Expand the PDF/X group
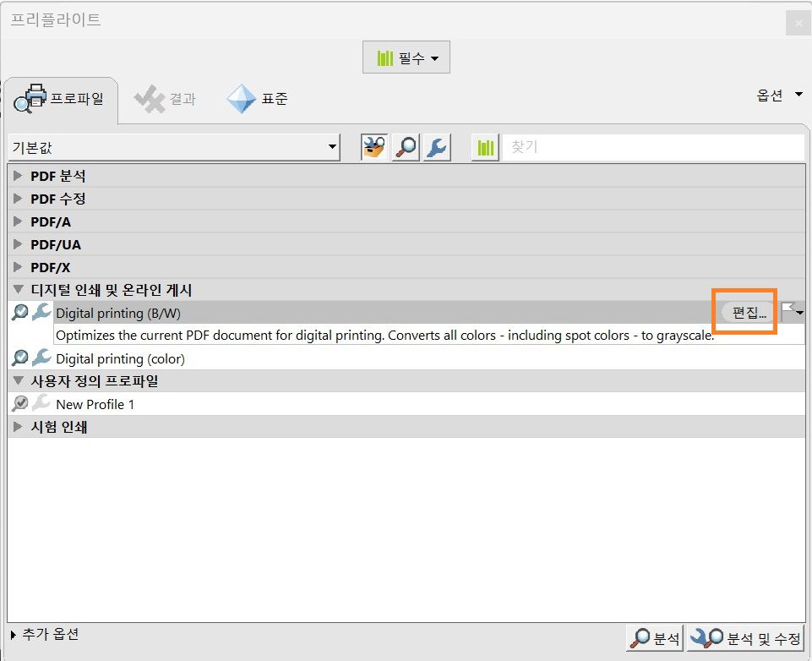812x661 pixels. [x=18, y=267]
